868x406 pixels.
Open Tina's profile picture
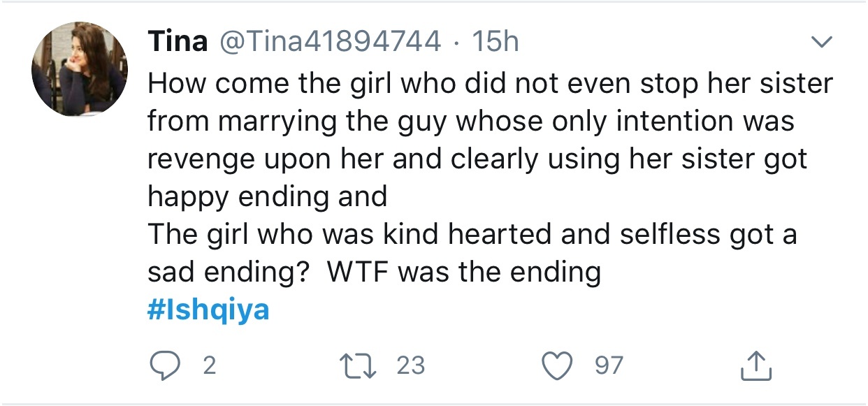point(80,68)
